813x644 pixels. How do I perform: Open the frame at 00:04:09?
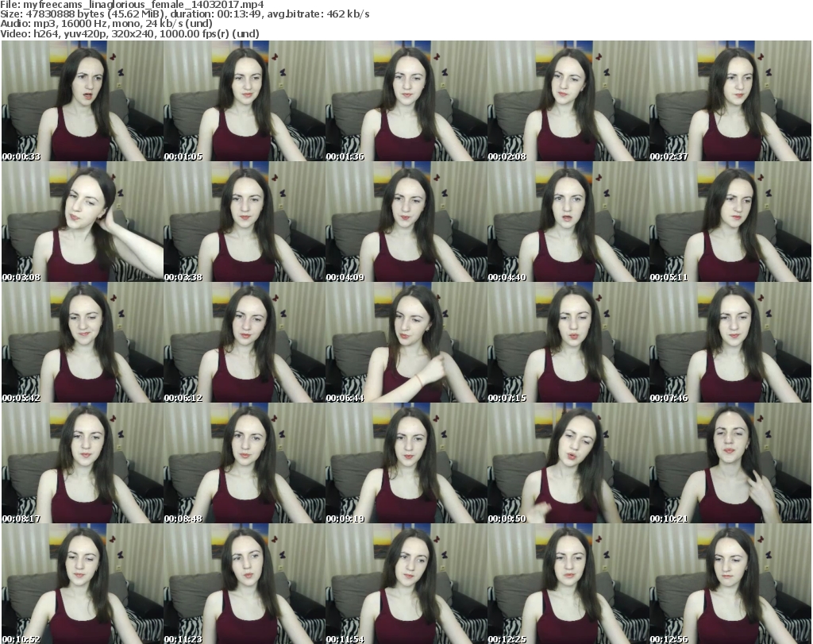pyautogui.click(x=406, y=222)
